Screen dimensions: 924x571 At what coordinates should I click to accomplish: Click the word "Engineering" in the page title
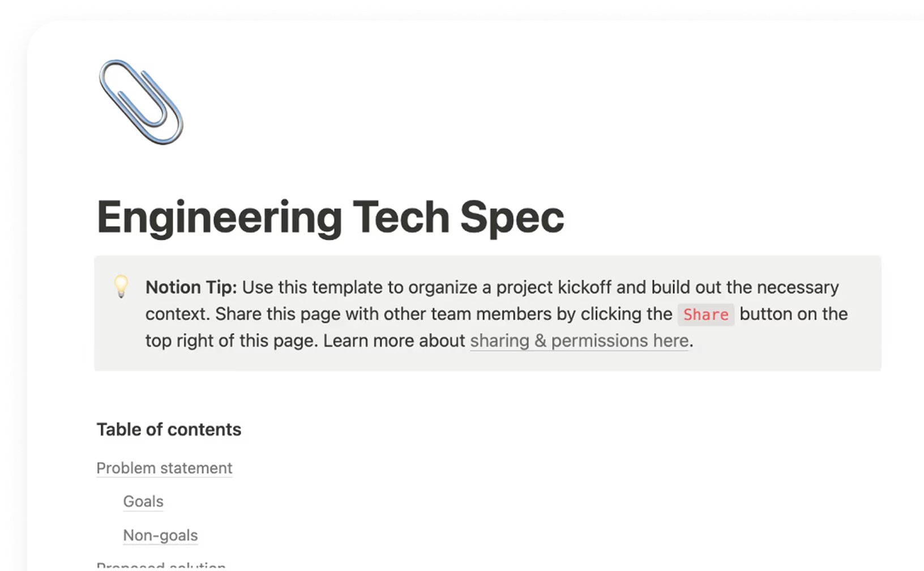pos(219,218)
